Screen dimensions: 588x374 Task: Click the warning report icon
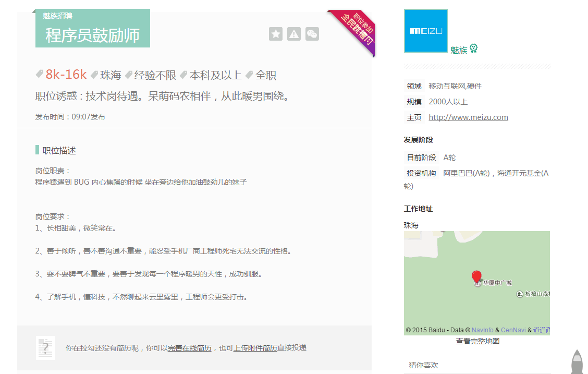[x=294, y=34]
